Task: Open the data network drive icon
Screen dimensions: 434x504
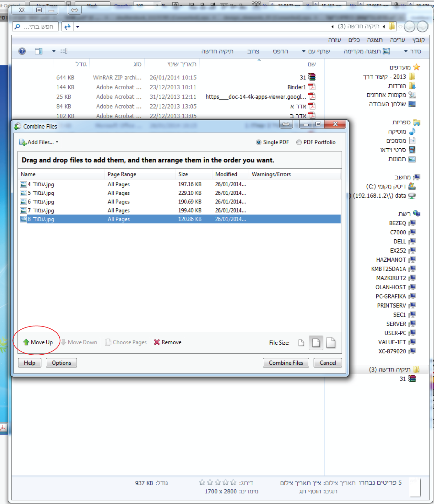Action: point(412,196)
